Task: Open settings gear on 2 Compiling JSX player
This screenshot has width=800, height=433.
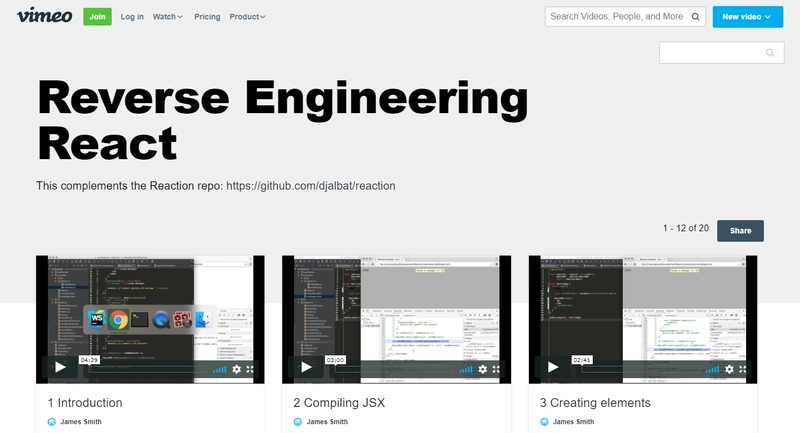Action: (483, 369)
